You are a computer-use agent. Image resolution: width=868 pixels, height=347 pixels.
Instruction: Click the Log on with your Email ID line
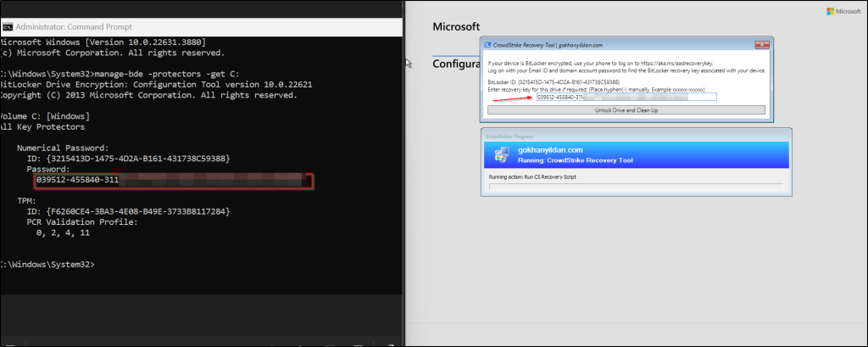tap(626, 71)
